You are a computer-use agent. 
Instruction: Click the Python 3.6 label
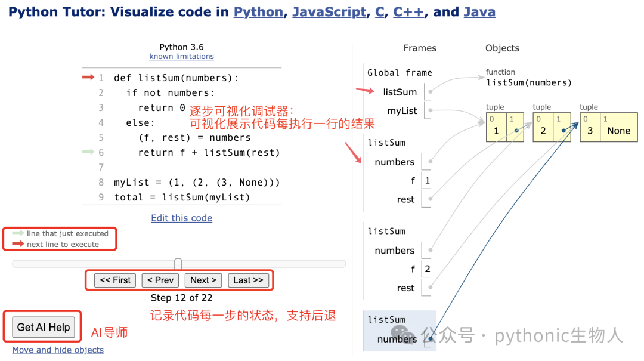181,47
